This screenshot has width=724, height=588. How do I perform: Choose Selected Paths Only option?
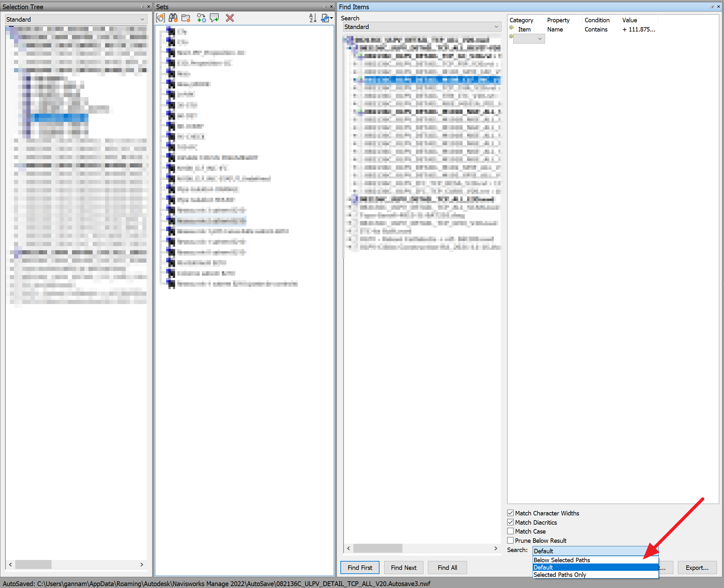point(559,574)
